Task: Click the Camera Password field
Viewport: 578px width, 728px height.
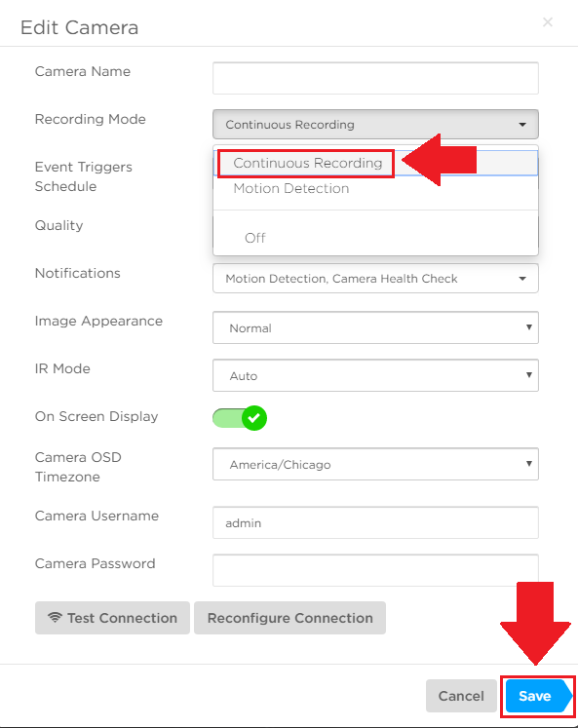Action: [x=375, y=570]
